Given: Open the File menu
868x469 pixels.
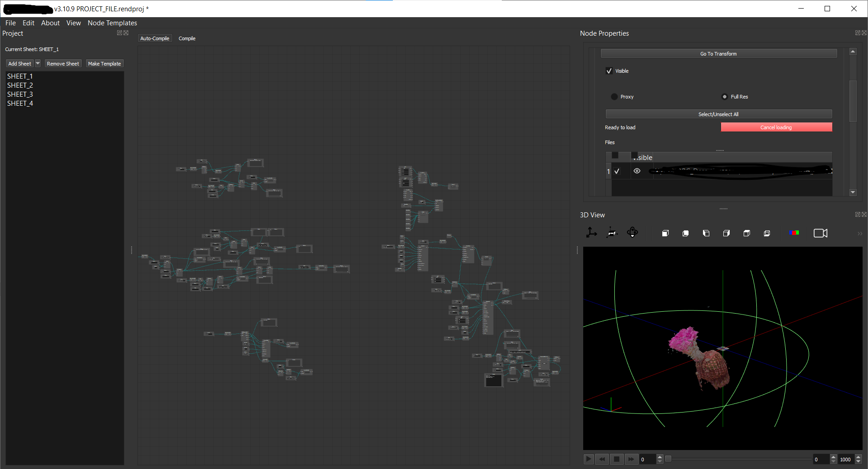Looking at the screenshot, I should 10,23.
